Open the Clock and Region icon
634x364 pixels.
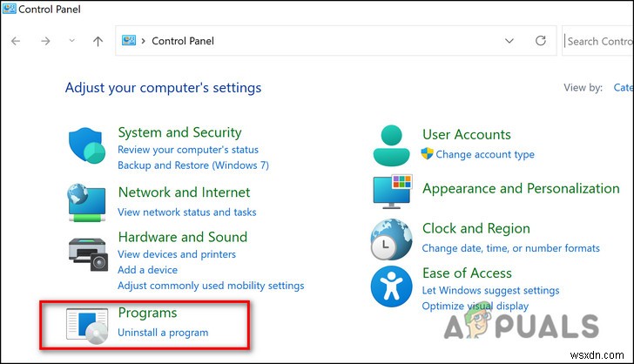click(x=391, y=238)
